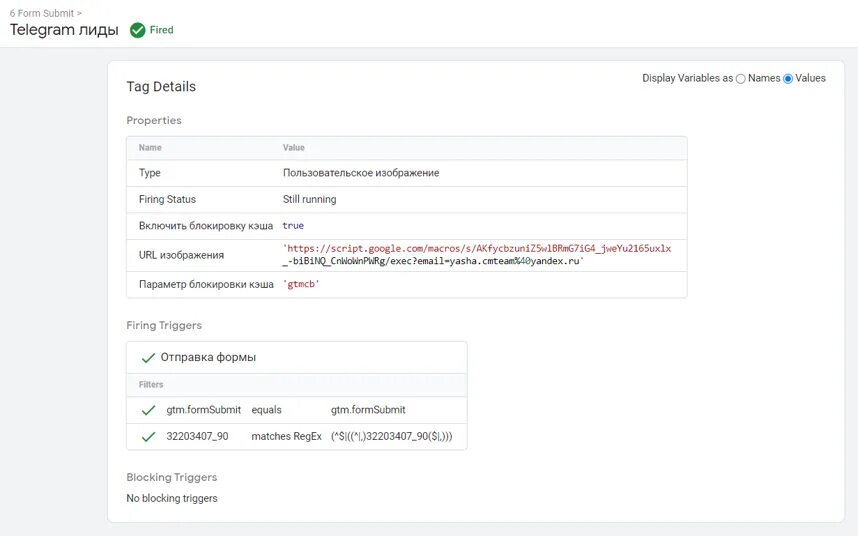The height and width of the screenshot is (536, 858).
Task: Click checkmark icon next to gtm.formSubmit filter
Action: pos(148,410)
